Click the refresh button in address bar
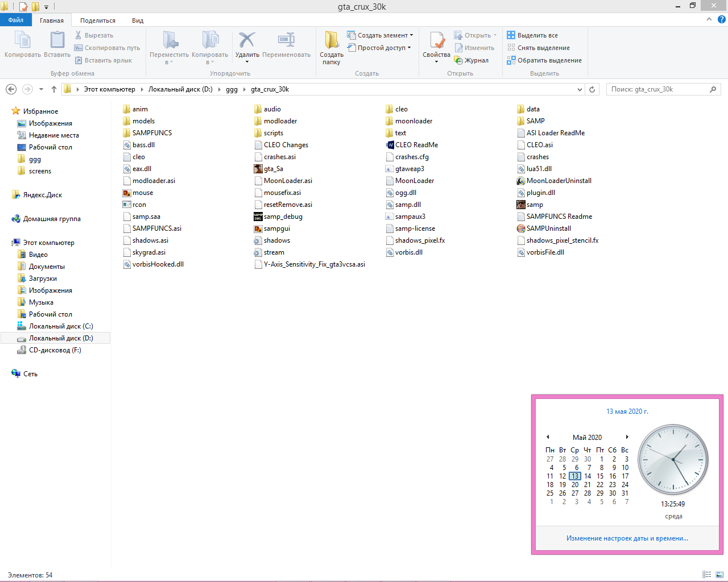Screen dimensions: 728x582 [x=592, y=89]
